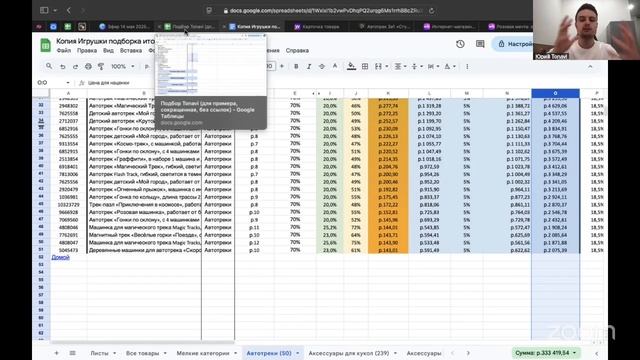640x360 pixels.
Task: Open the all sheets list icon
Action: coord(72,353)
